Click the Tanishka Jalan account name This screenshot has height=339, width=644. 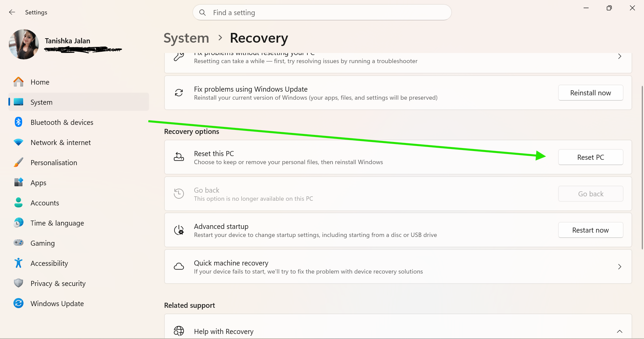coord(67,41)
